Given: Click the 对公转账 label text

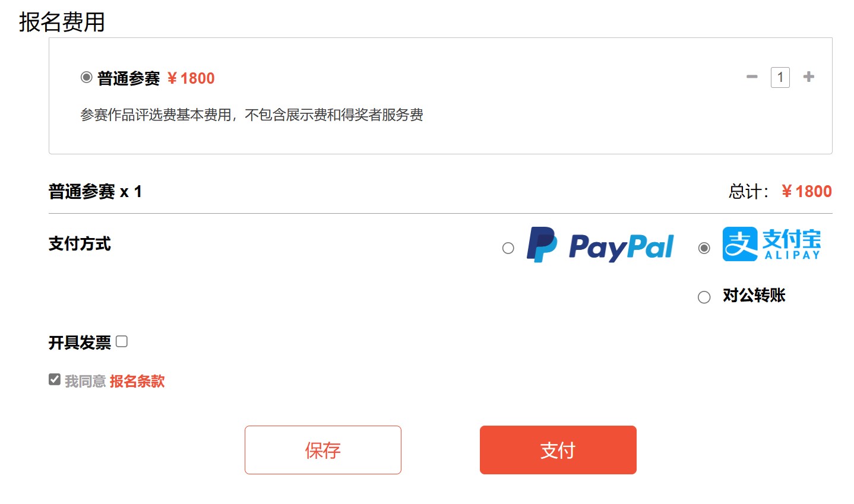Looking at the screenshot, I should [754, 295].
